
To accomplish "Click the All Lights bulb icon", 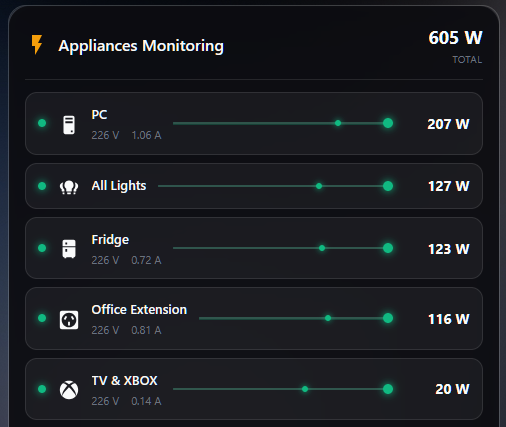I will (69, 187).
